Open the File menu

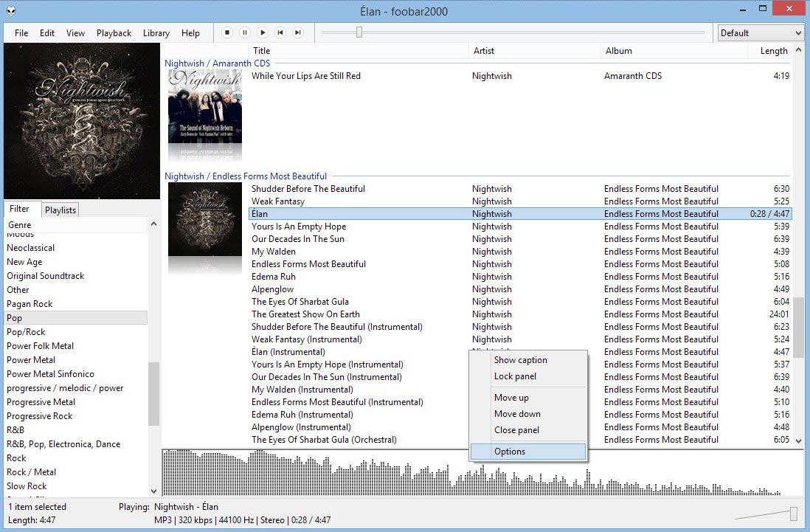[x=21, y=33]
